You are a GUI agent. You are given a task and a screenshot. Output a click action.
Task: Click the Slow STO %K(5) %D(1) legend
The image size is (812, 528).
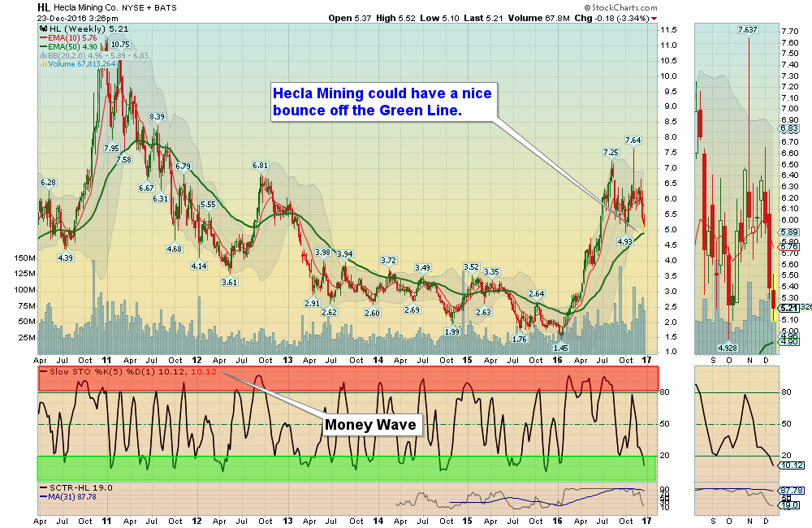[x=133, y=371]
